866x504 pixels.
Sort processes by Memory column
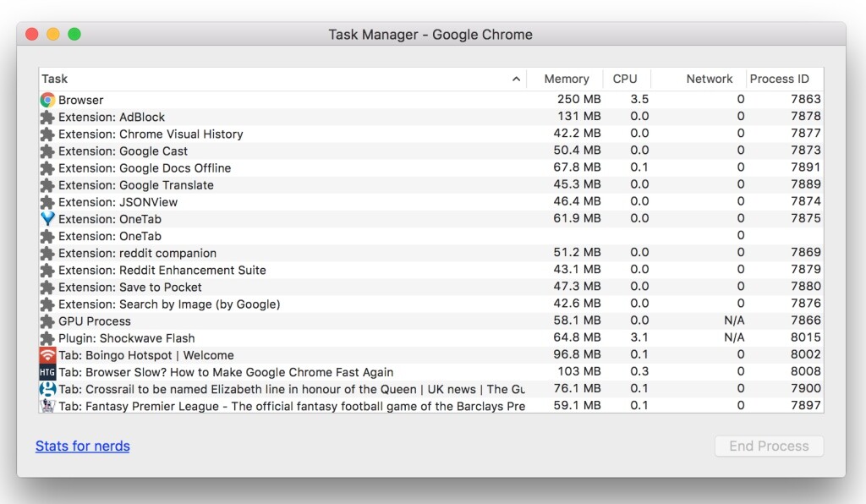coord(565,79)
